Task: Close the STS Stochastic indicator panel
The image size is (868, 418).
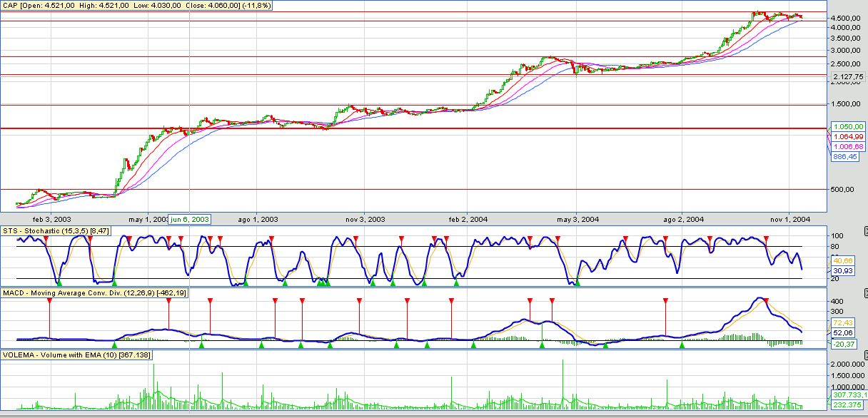Action: [866, 230]
